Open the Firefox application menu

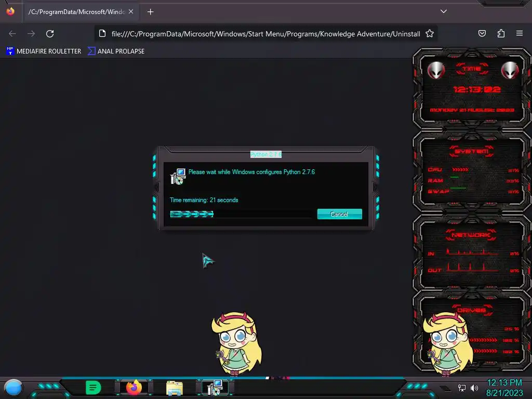520,33
